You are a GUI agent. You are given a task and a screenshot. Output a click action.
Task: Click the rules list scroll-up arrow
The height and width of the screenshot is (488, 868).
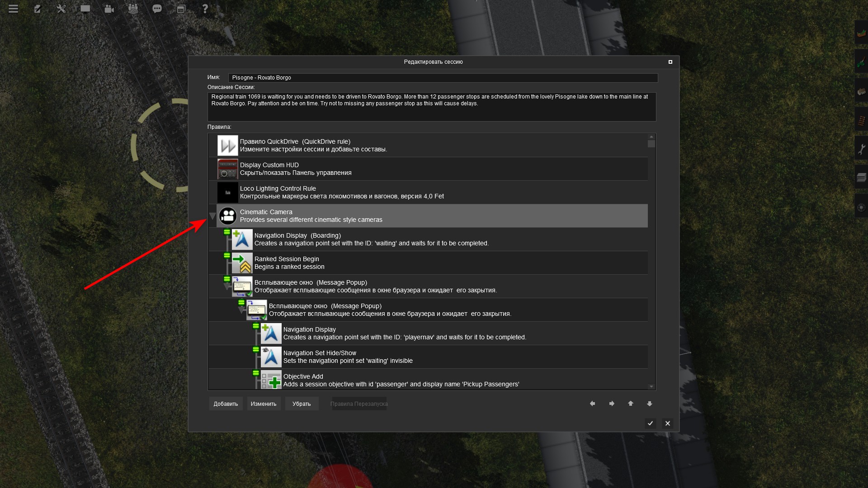651,136
